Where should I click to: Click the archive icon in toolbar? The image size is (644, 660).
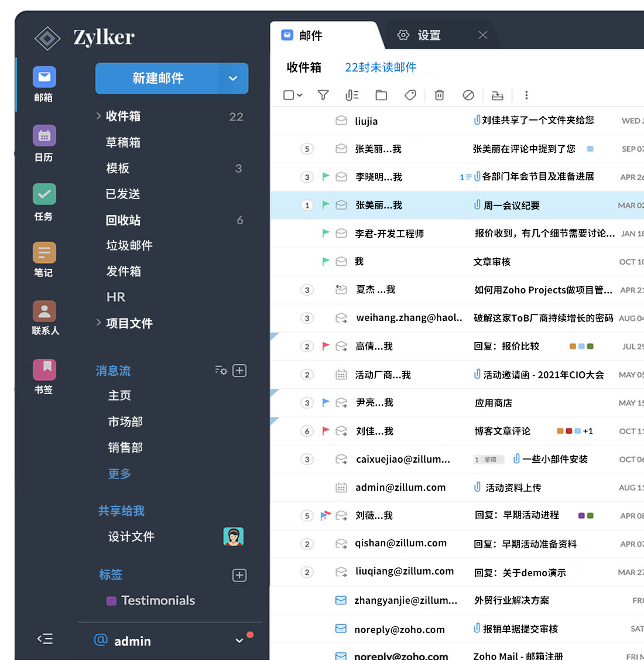pos(497,95)
